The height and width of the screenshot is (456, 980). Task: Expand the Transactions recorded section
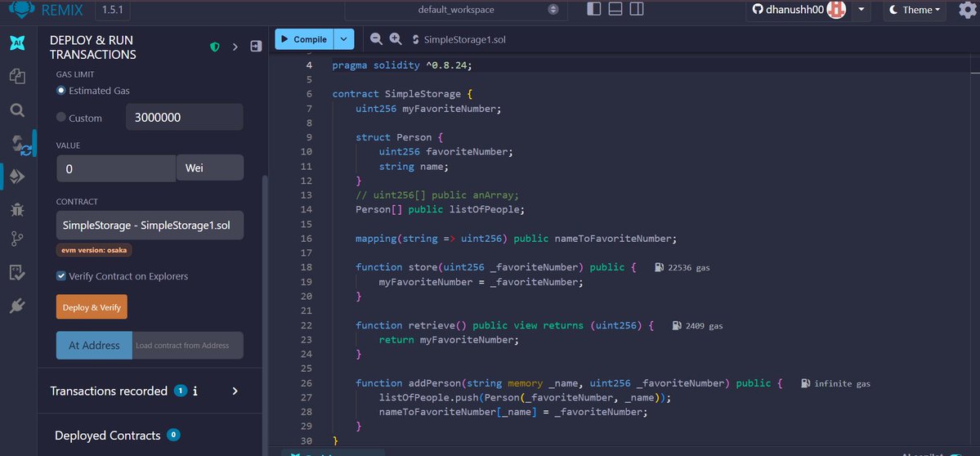pyautogui.click(x=235, y=391)
